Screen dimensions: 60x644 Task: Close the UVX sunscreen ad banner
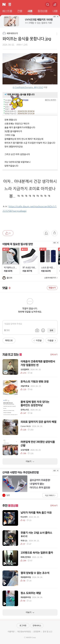(x=58, y=17)
